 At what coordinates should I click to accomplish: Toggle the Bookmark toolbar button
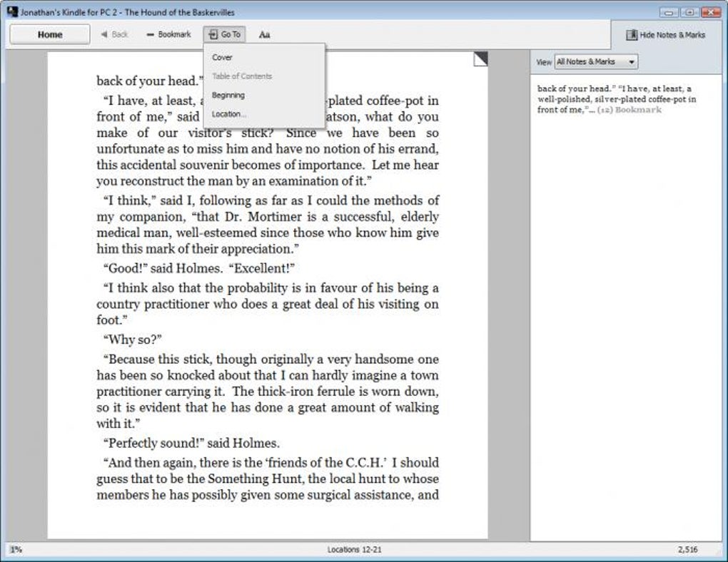point(168,34)
